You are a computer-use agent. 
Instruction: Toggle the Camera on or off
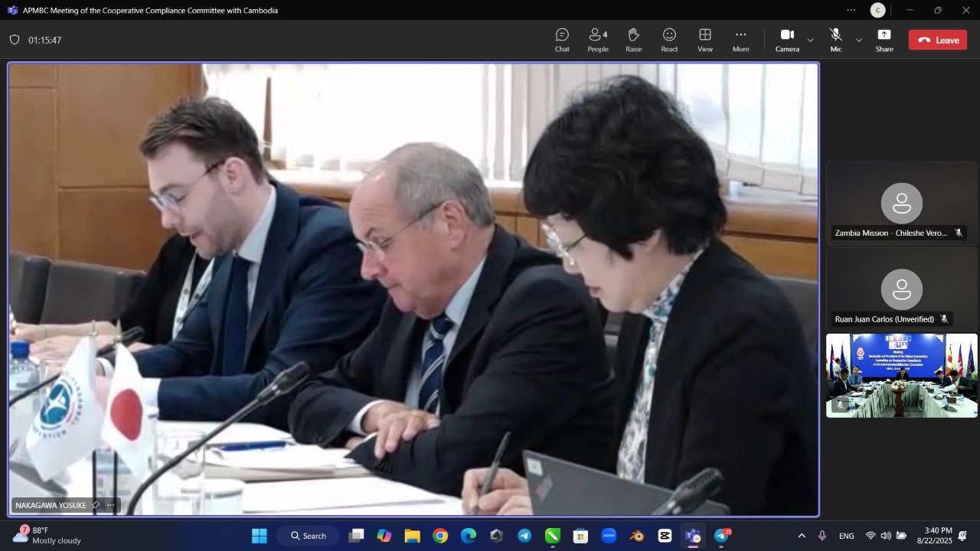tap(787, 40)
